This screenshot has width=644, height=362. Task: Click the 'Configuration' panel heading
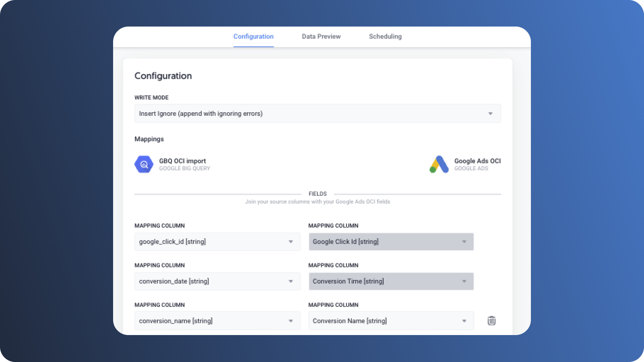163,76
